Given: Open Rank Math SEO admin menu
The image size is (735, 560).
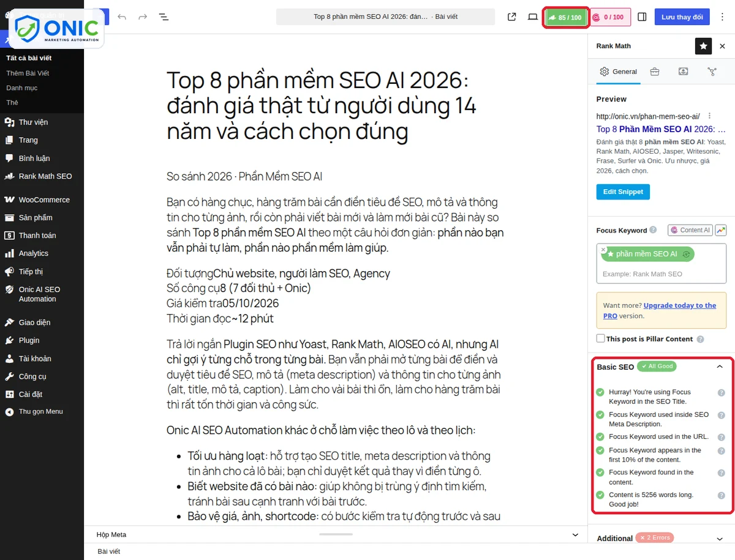Looking at the screenshot, I should [x=45, y=176].
